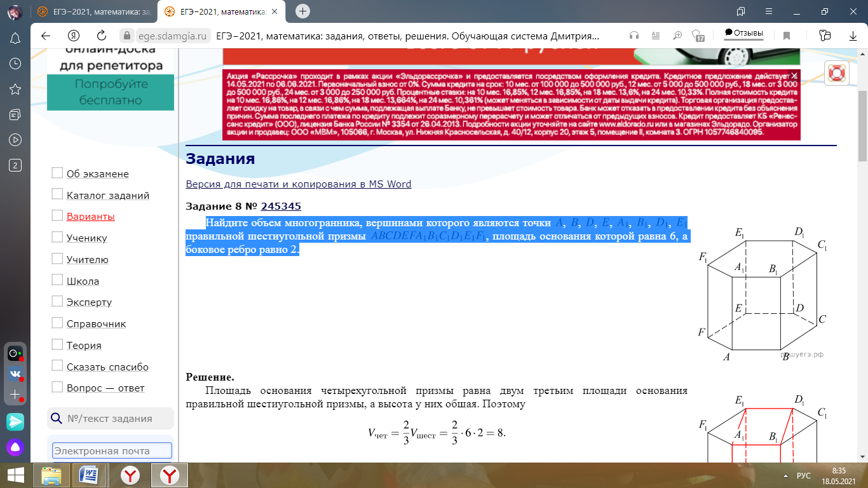The width and height of the screenshot is (868, 488).
Task: Open the VK icon in the sidebar
Action: [x=15, y=374]
